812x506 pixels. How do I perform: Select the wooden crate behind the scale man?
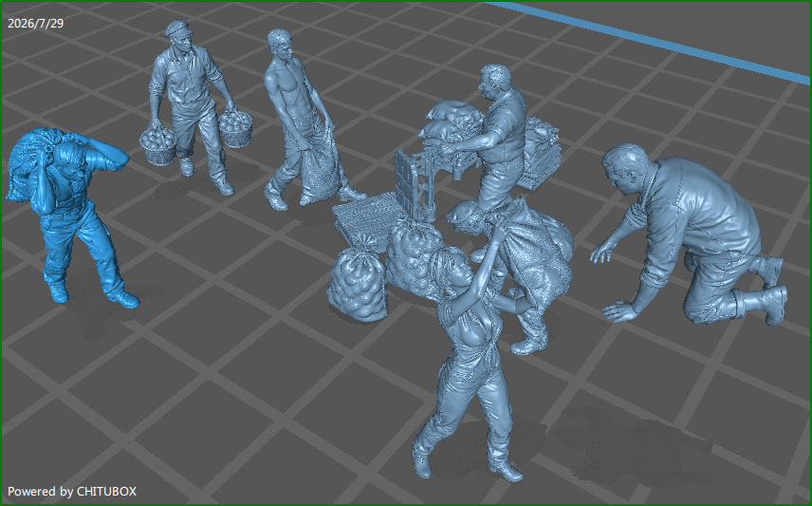pos(541,153)
